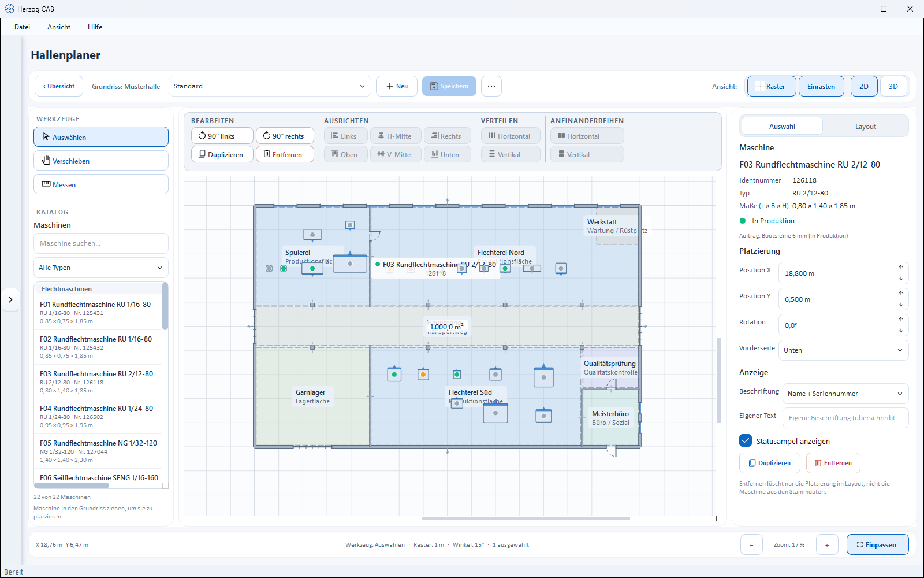924x578 pixels.
Task: Expand the collapsed left sidebar arrow
Action: pos(10,299)
